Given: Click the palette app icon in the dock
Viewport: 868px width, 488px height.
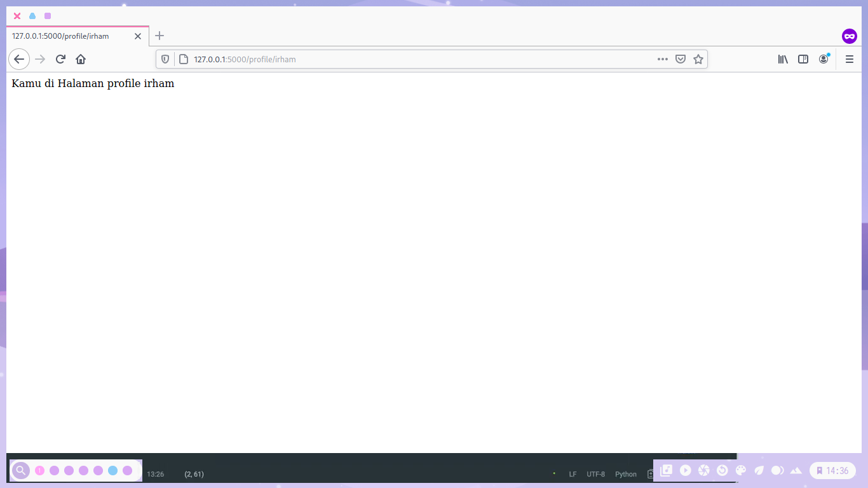Looking at the screenshot, I should click(741, 470).
